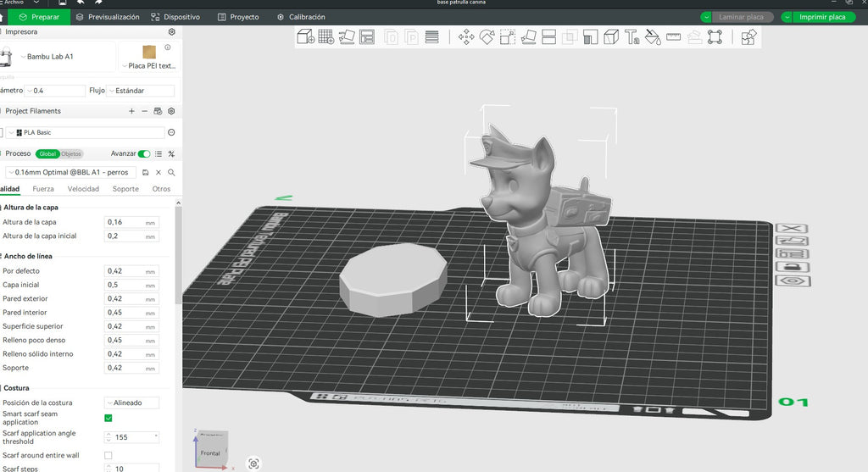Select the Scale tool
Screen dimensions: 868x472
tap(508, 37)
